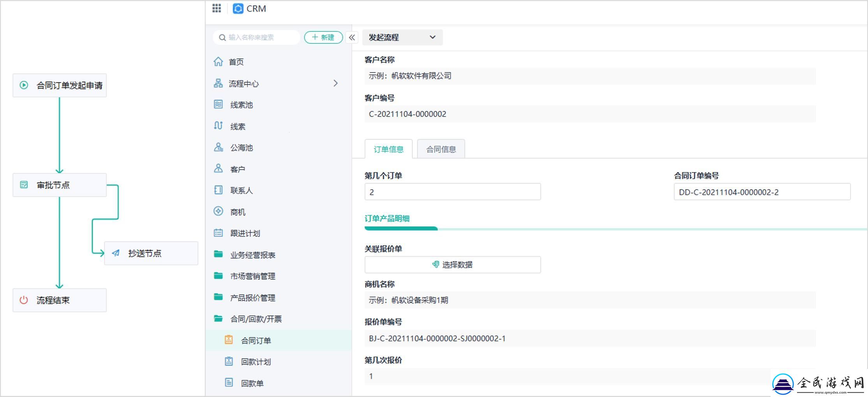Image resolution: width=868 pixels, height=397 pixels.
Task: Click the play icon on 合同订单发起申请 node
Action: pos(24,85)
